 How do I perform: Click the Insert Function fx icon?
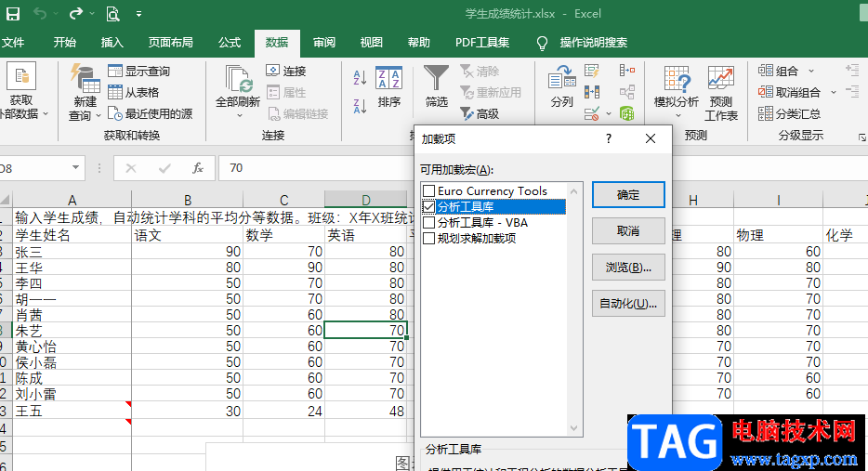[x=197, y=168]
